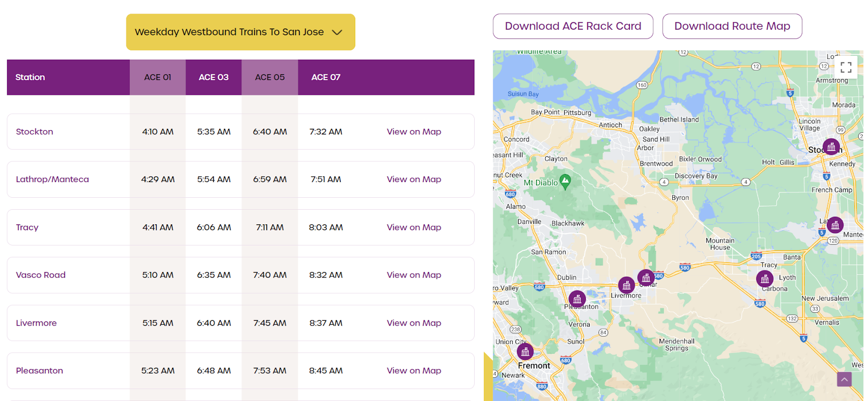Viewport: 868px width, 401px height.
Task: Click the Fremont station map marker
Action: [x=525, y=352]
